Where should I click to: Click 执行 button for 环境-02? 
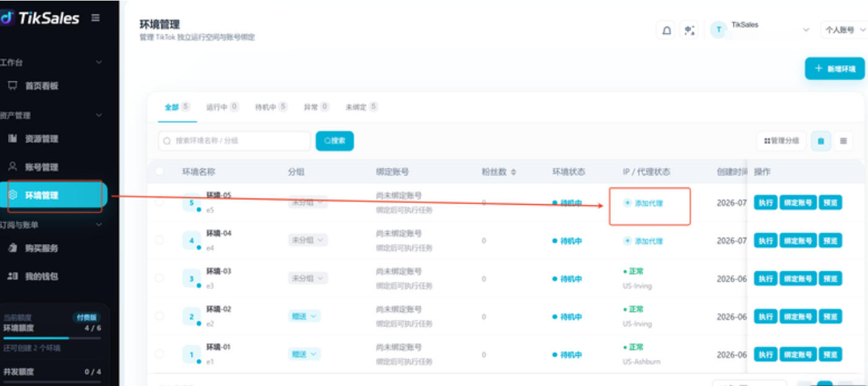(x=766, y=316)
